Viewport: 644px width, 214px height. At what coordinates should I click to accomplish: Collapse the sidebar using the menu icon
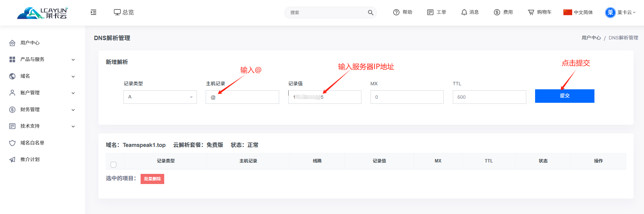coord(93,12)
